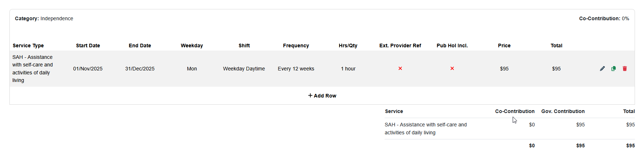This screenshot has height=156, width=644.
Task: Click the 01/Nov/2025 start date cell
Action: point(88,69)
